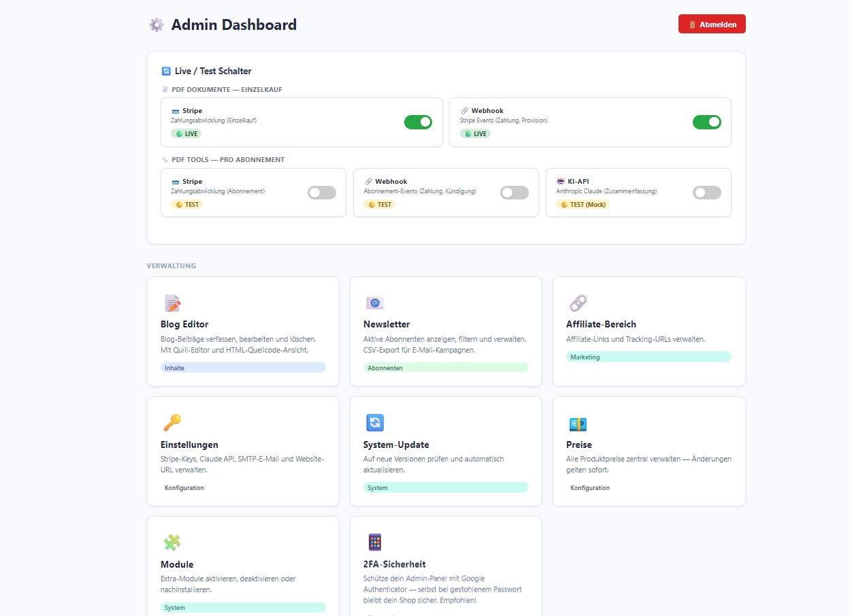Click the Preise banknote icon

pyautogui.click(x=578, y=424)
